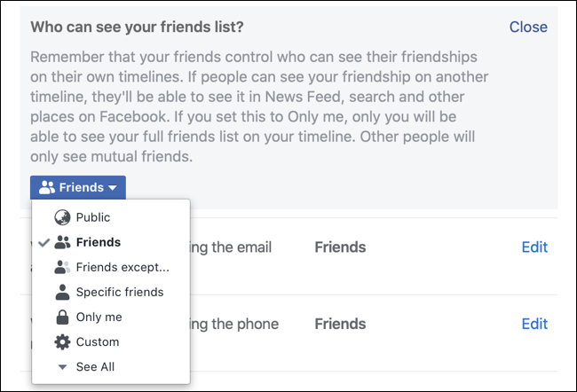
Task: Pick Custom from the privacy menu
Action: [x=98, y=341]
